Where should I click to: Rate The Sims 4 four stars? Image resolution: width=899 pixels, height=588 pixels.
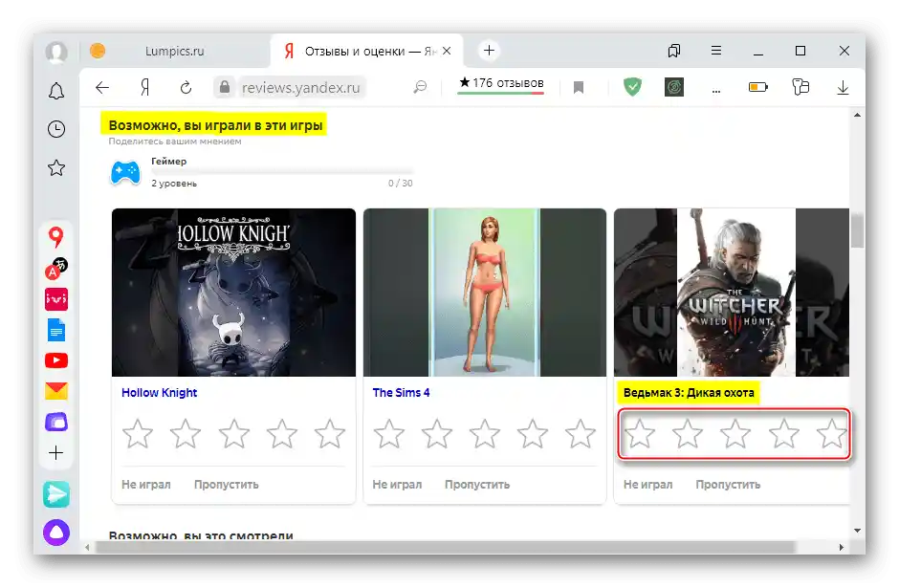tap(533, 433)
